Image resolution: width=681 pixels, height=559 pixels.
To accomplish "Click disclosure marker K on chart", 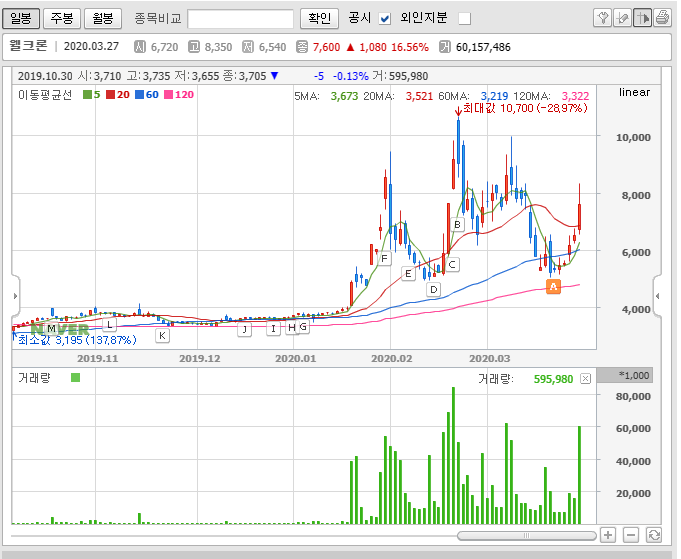I will click(162, 335).
